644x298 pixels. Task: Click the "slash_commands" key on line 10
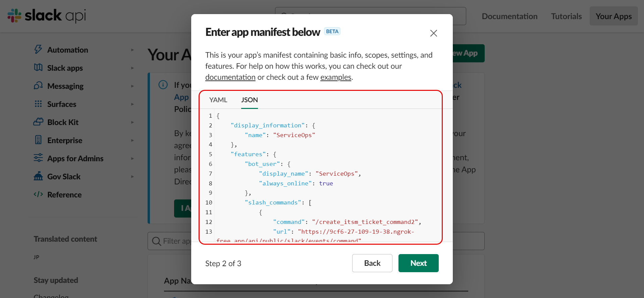pyautogui.click(x=273, y=202)
